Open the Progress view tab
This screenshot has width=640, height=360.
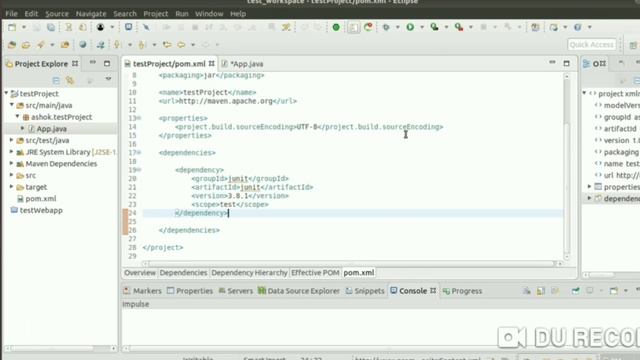[x=462, y=291]
